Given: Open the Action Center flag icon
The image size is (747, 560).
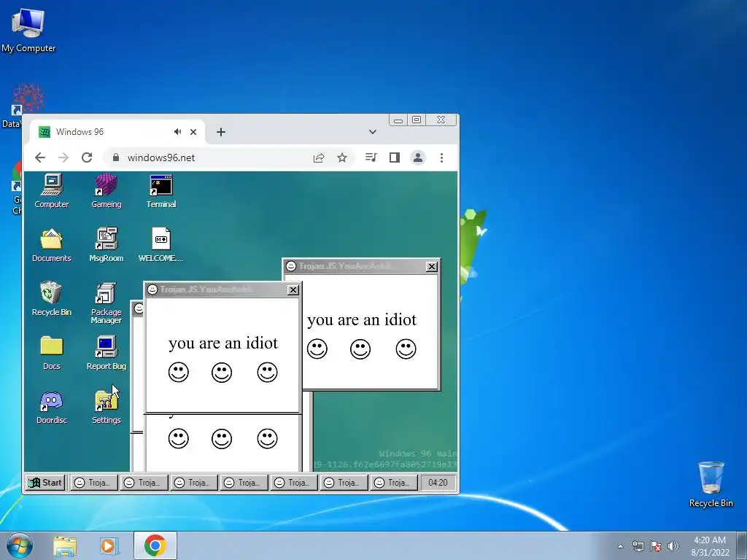Looking at the screenshot, I should pos(656,546).
